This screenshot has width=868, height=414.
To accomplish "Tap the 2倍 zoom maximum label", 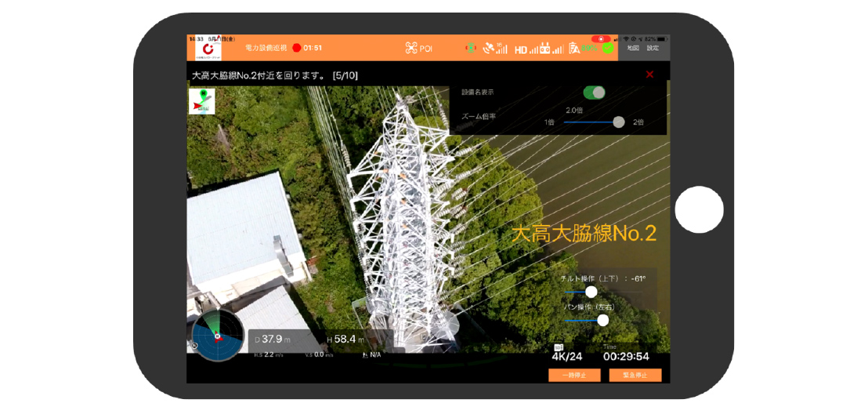I will click(x=638, y=122).
